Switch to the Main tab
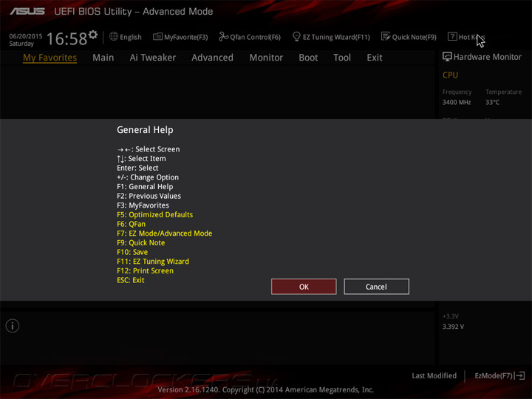The height and width of the screenshot is (399, 532). (103, 58)
